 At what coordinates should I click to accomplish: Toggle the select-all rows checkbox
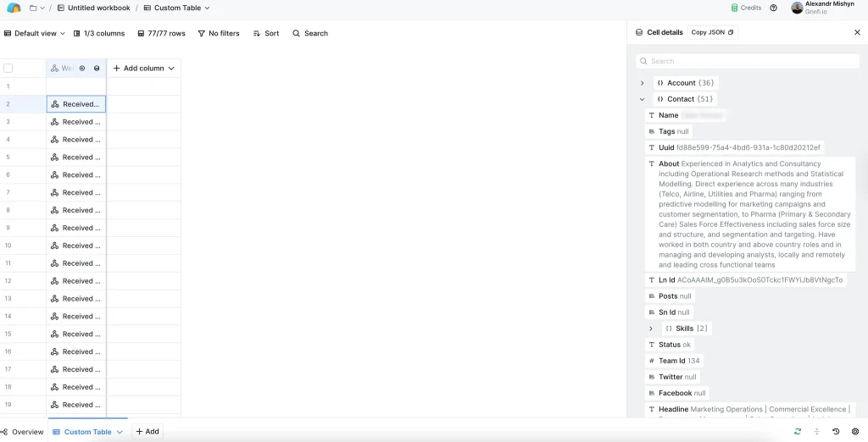(x=8, y=68)
